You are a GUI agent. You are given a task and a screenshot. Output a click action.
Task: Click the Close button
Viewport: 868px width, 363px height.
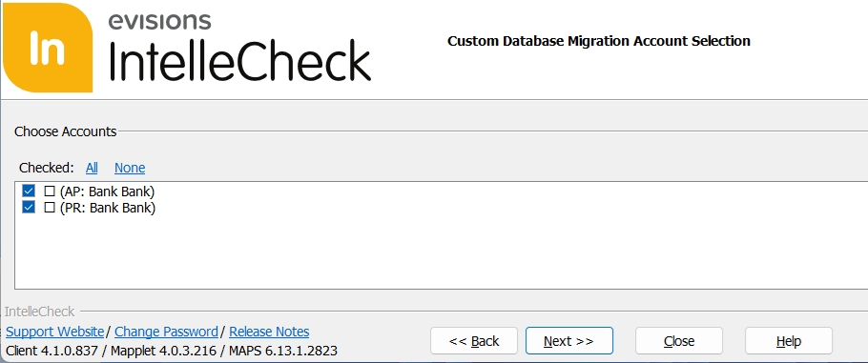679,341
